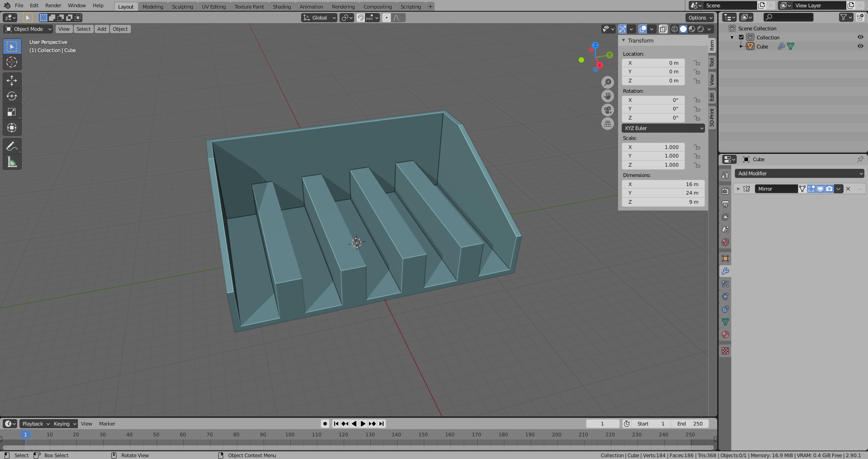Viewport: 868px width, 459px height.
Task: Toggle X-ray view in viewport header
Action: pyautogui.click(x=663, y=29)
